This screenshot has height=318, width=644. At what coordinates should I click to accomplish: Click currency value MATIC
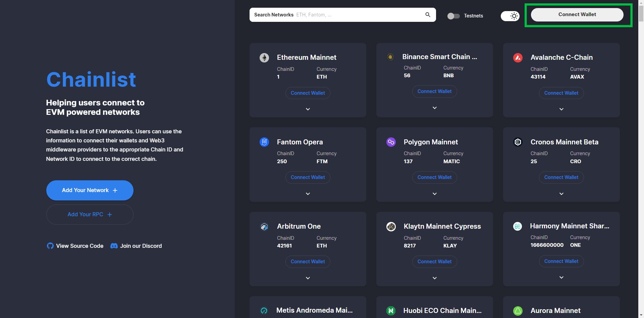coord(451,162)
